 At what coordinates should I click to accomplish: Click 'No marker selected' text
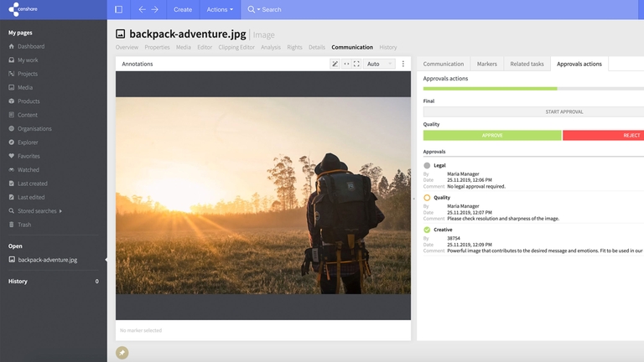point(141,330)
